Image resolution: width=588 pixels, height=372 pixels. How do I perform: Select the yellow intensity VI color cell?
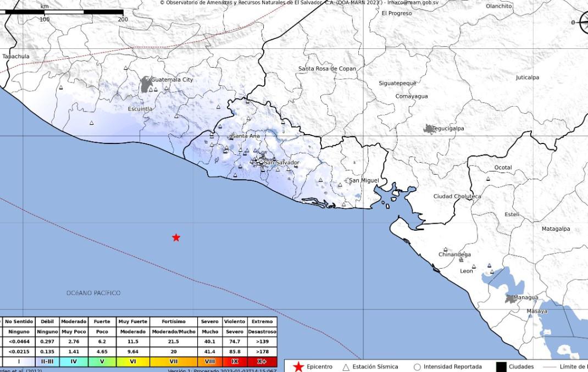tap(132, 361)
